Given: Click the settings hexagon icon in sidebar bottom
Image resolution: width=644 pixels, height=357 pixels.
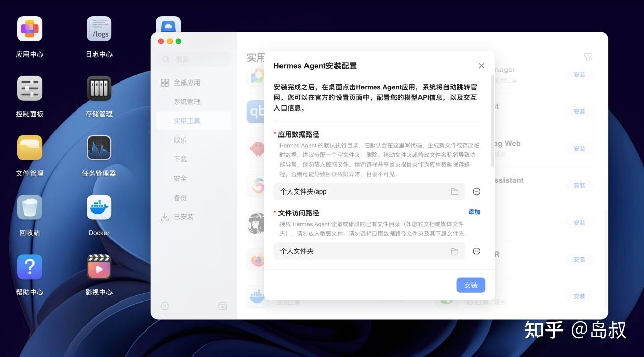Looking at the screenshot, I should pos(165,306).
